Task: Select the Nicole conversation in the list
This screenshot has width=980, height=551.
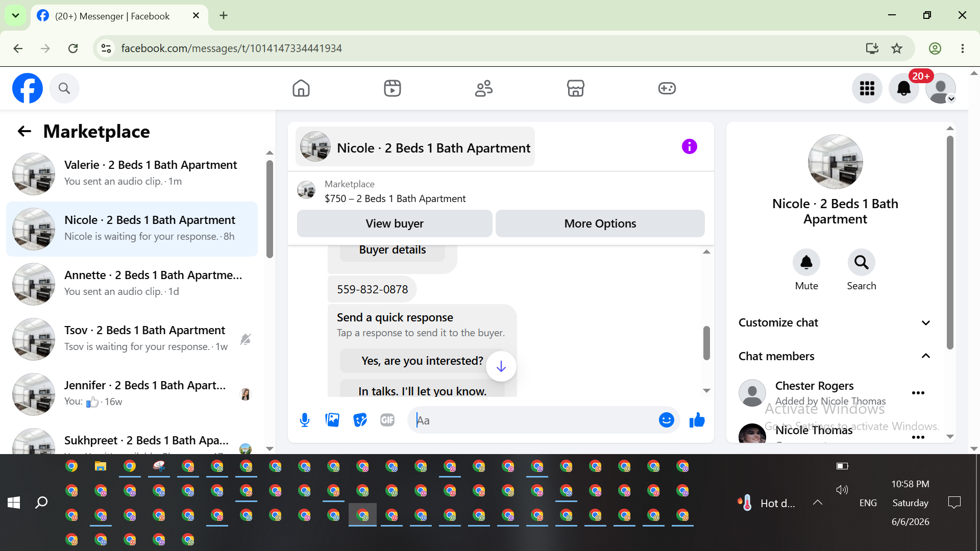Action: [x=133, y=229]
